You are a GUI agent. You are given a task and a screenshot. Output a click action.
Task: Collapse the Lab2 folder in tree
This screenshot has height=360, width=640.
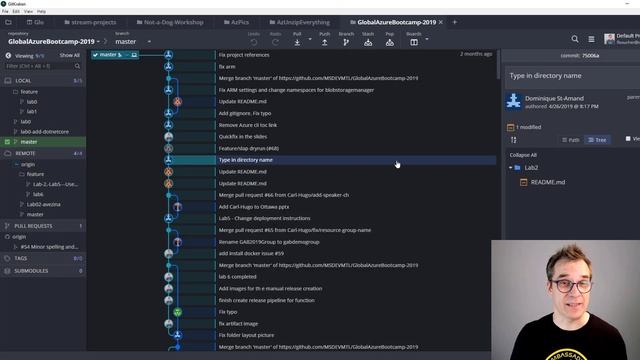511,168
